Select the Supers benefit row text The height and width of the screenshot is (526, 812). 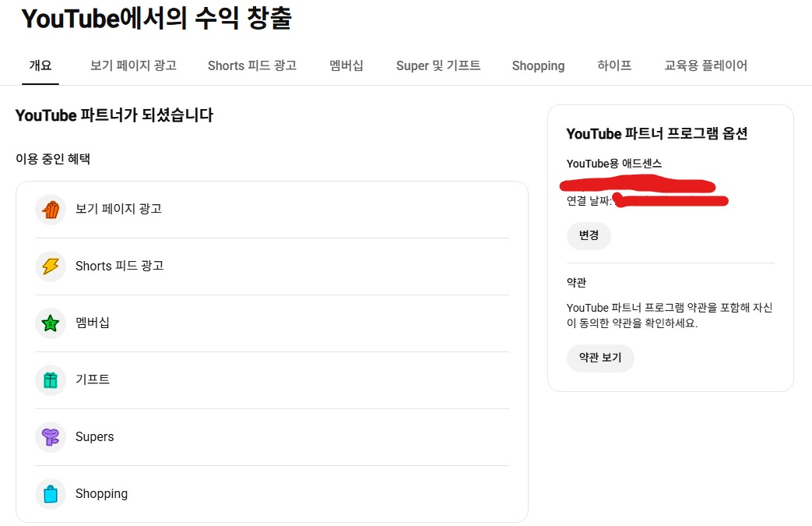point(95,437)
